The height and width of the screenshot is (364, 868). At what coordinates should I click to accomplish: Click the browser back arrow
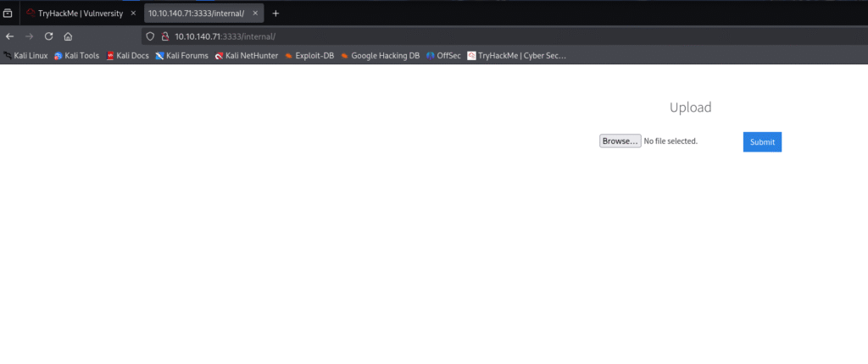tap(9, 36)
